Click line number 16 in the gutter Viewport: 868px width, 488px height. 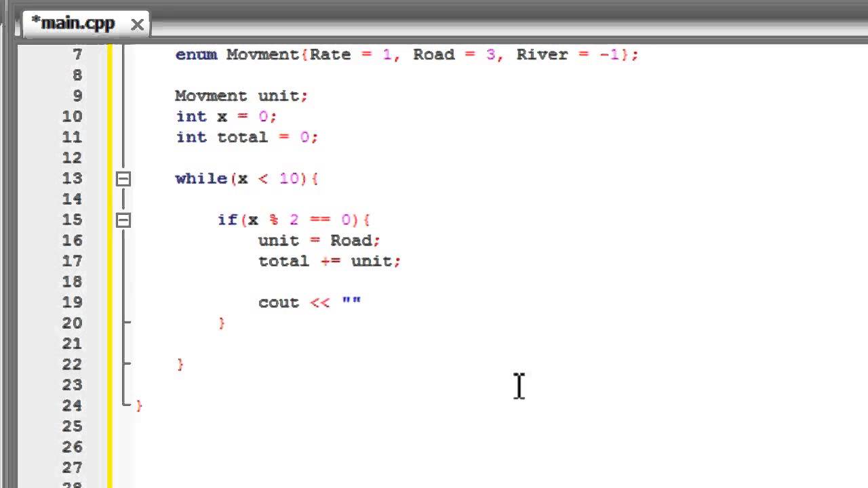(x=72, y=241)
